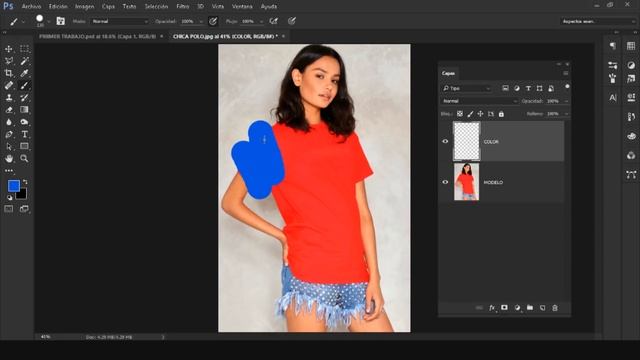Viewport: 640px width, 360px height.
Task: Toggle Quick Mask mode
Action: point(9,209)
